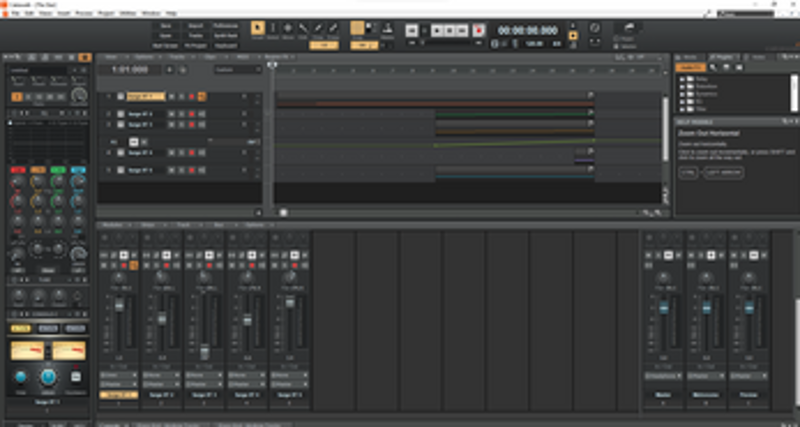Click the red Record transport button
Viewport: 800px width, 427px height.
pyautogui.click(x=479, y=31)
